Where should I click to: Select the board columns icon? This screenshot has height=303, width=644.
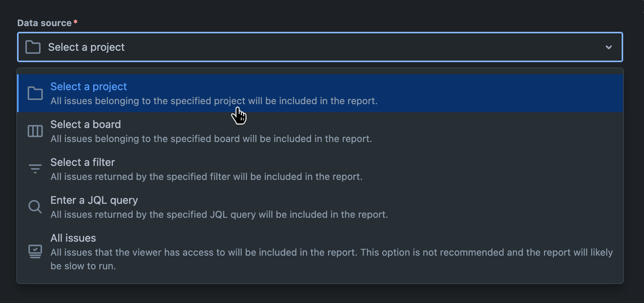point(35,131)
